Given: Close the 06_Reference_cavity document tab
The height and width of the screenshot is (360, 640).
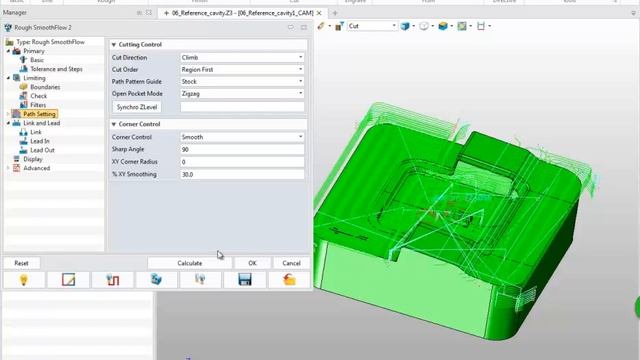Looking at the screenshot, I should coord(319,13).
